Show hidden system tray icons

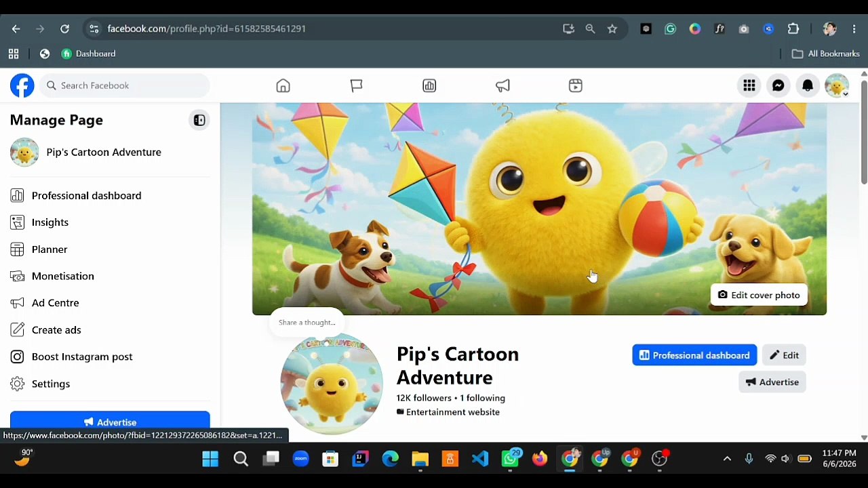pos(727,459)
